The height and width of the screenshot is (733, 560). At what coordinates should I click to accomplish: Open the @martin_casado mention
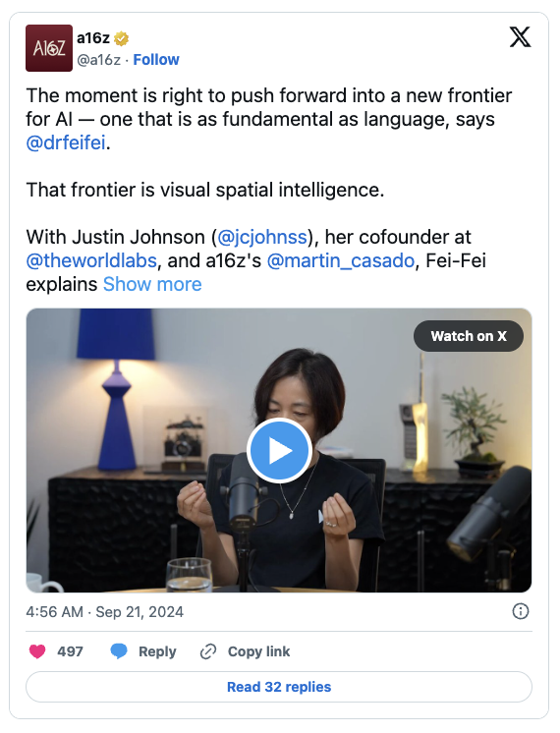(341, 260)
